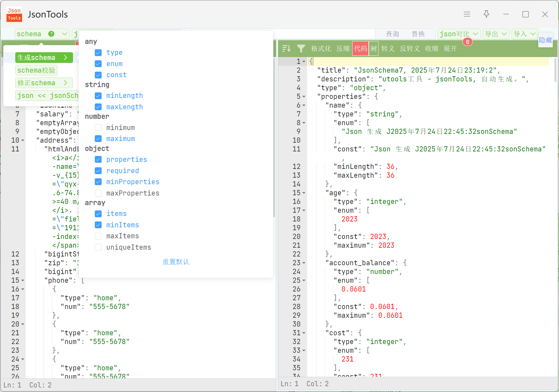The image size is (559, 392).
Task: Collapse the age fold on line 15
Action: click(304, 193)
